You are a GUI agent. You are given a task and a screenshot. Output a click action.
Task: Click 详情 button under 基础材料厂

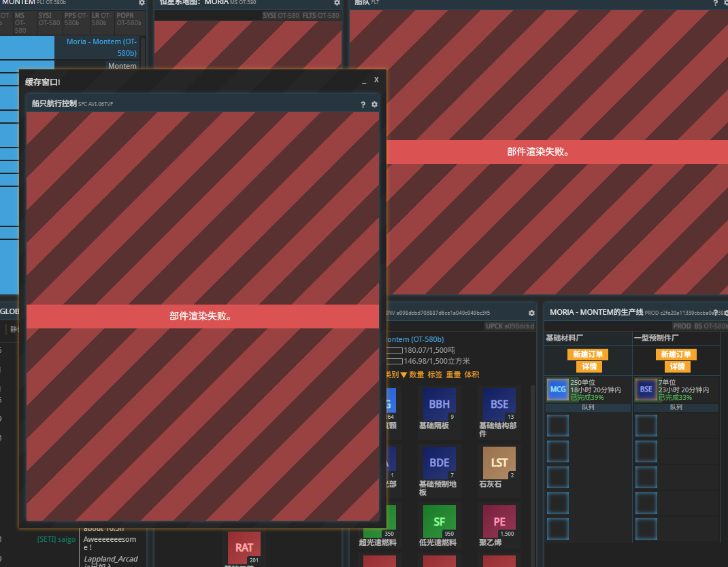[588, 366]
